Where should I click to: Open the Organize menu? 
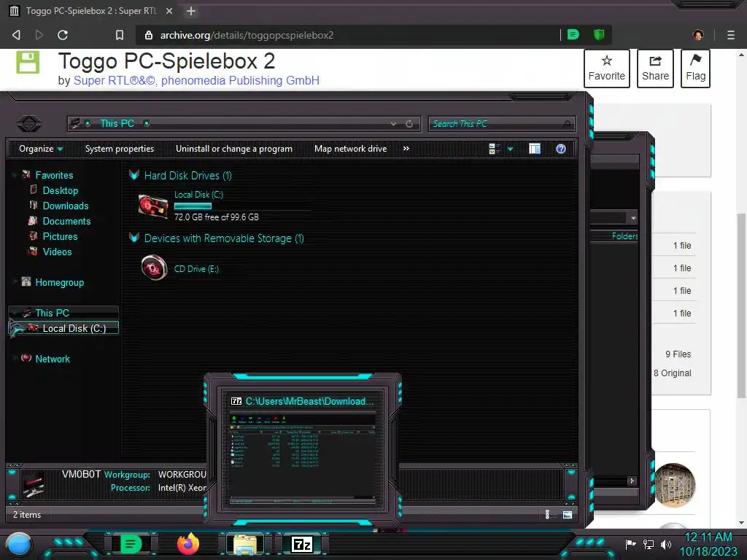pyautogui.click(x=41, y=149)
